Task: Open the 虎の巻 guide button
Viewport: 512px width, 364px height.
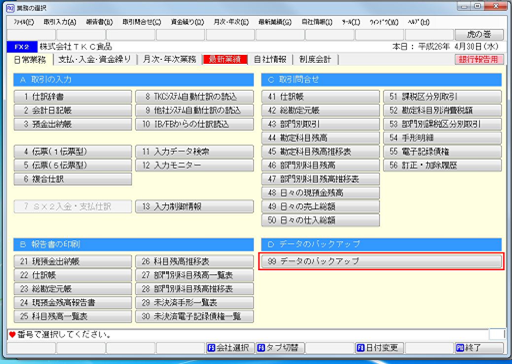Action: [479, 34]
